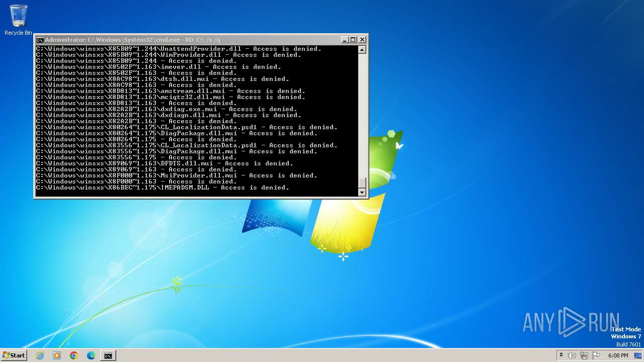The height and width of the screenshot is (362, 644).
Task: Select the cmd.exe taskbar button
Action: [108, 355]
